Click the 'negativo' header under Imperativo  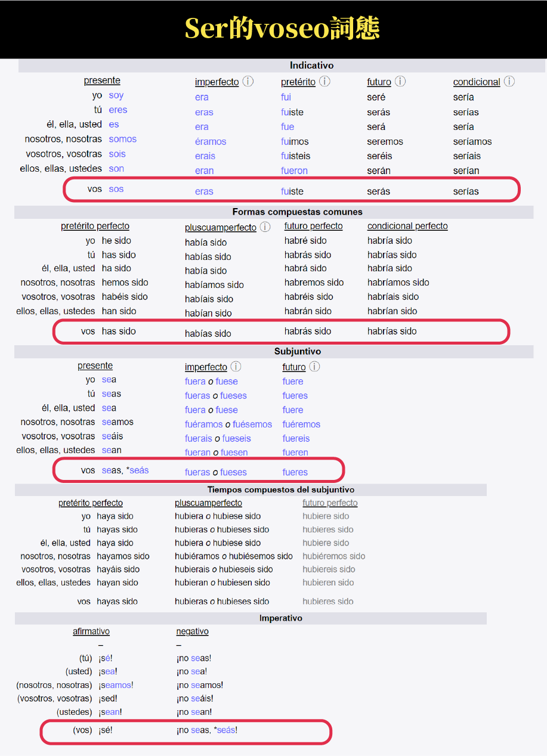coord(192,631)
